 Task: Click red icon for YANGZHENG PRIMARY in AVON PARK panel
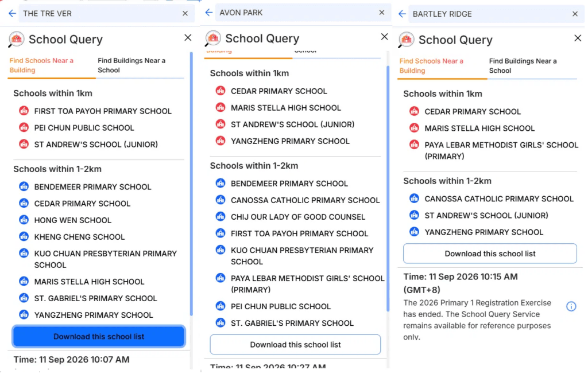point(220,141)
